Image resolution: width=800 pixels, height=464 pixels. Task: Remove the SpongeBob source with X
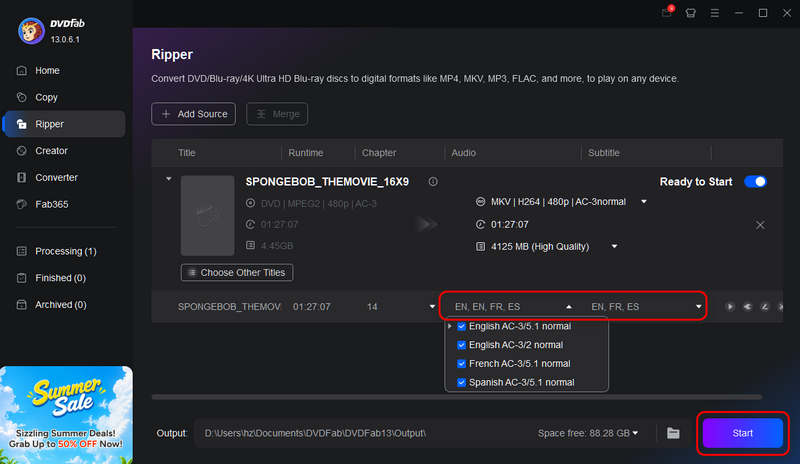click(x=760, y=225)
